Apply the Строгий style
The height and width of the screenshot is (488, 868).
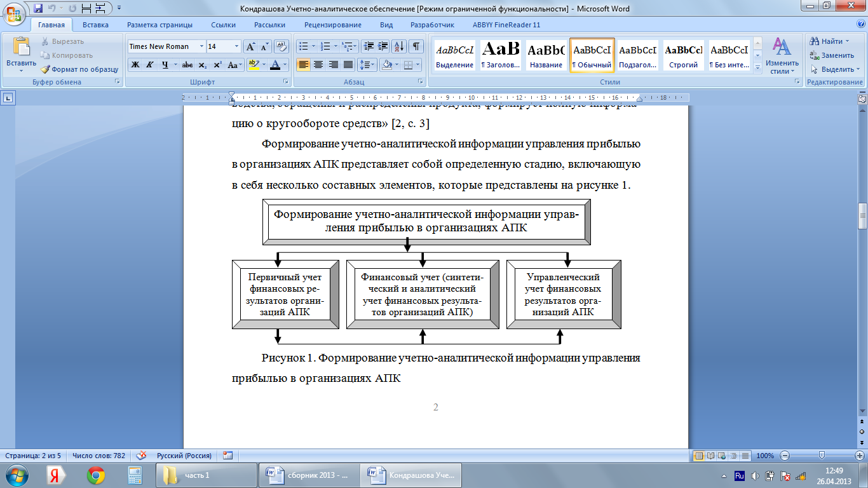pos(684,55)
